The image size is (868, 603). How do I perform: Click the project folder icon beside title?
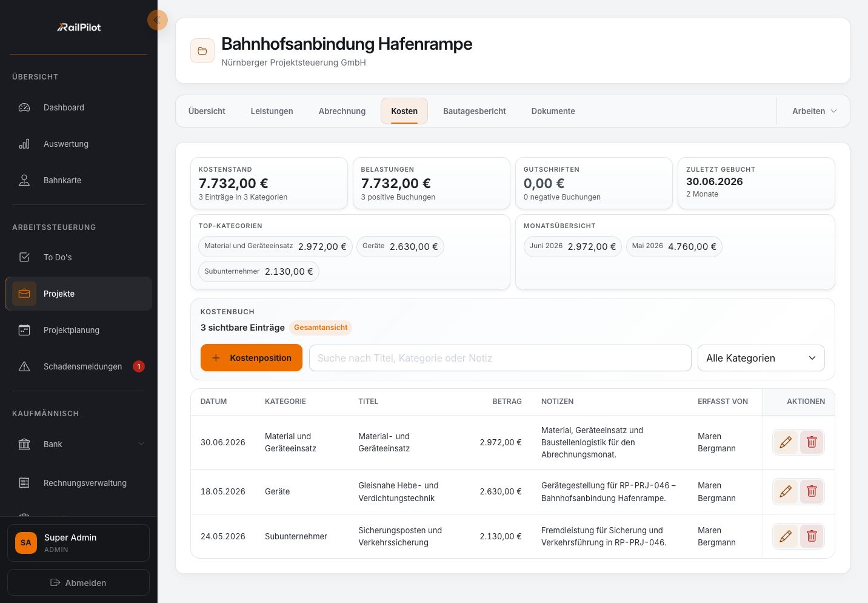pos(202,51)
